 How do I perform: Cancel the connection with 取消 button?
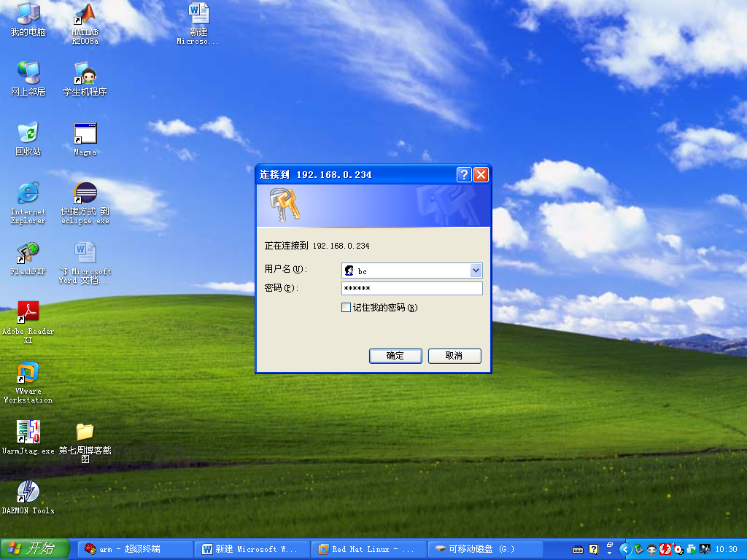pos(454,356)
